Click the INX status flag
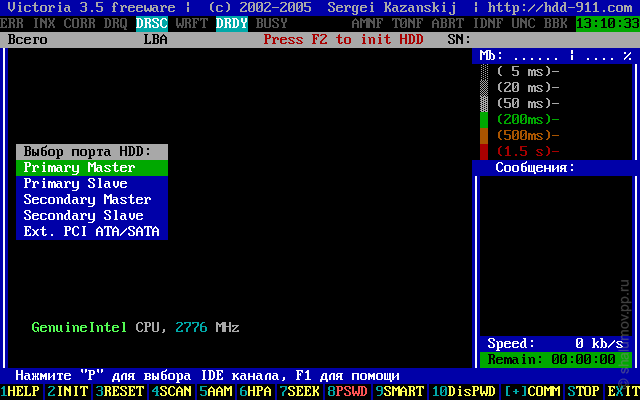This screenshot has height=400, width=640. tap(44, 24)
